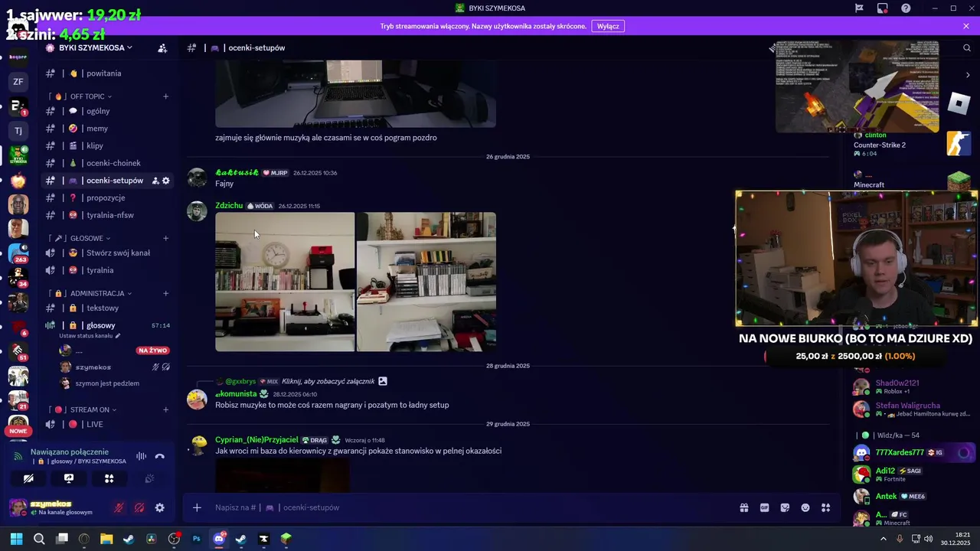980x551 pixels.
Task: Add a channel to GŁOSOWE category
Action: point(165,238)
